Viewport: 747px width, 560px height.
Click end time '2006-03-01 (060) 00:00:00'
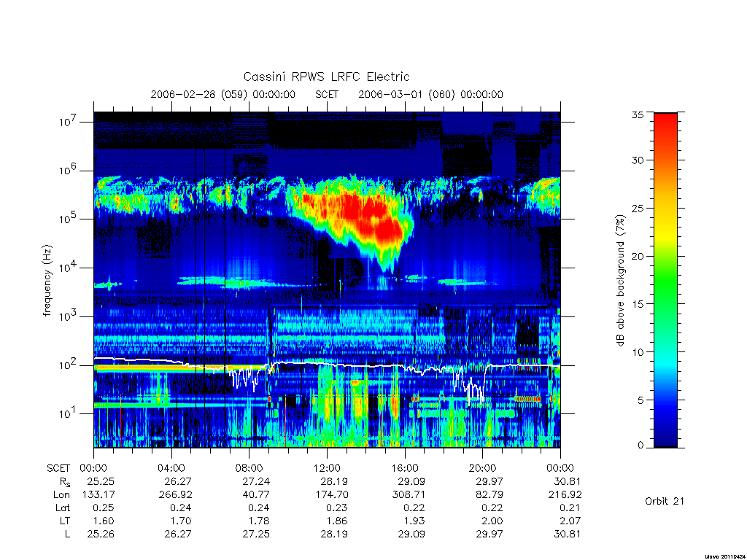430,94
